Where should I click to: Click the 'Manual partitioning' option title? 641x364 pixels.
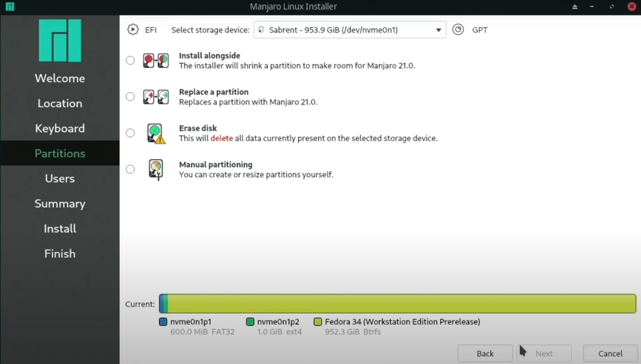[x=216, y=165]
